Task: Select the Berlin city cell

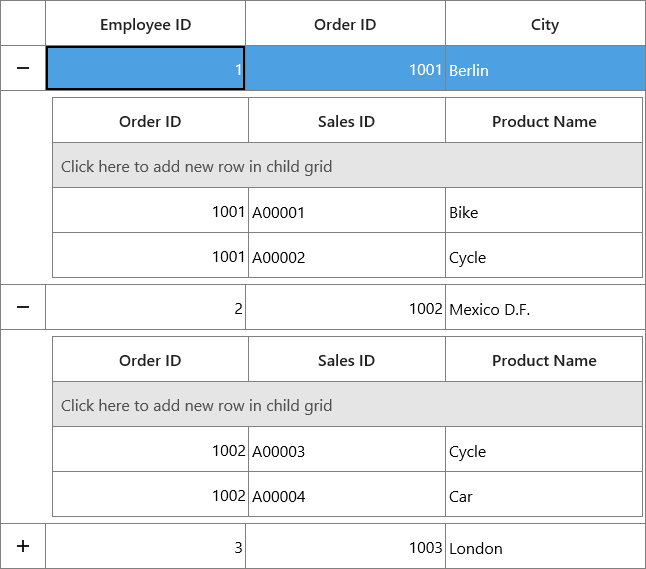Action: coord(545,68)
